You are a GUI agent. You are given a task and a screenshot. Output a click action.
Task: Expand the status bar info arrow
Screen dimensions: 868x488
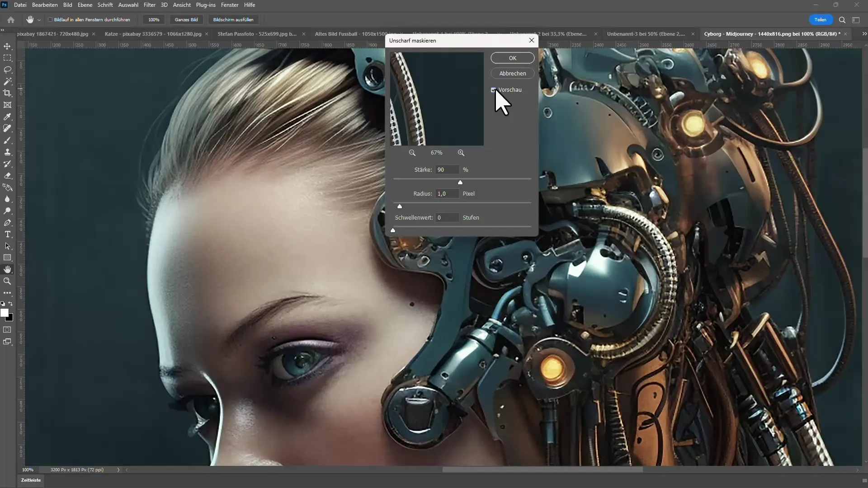click(x=118, y=470)
